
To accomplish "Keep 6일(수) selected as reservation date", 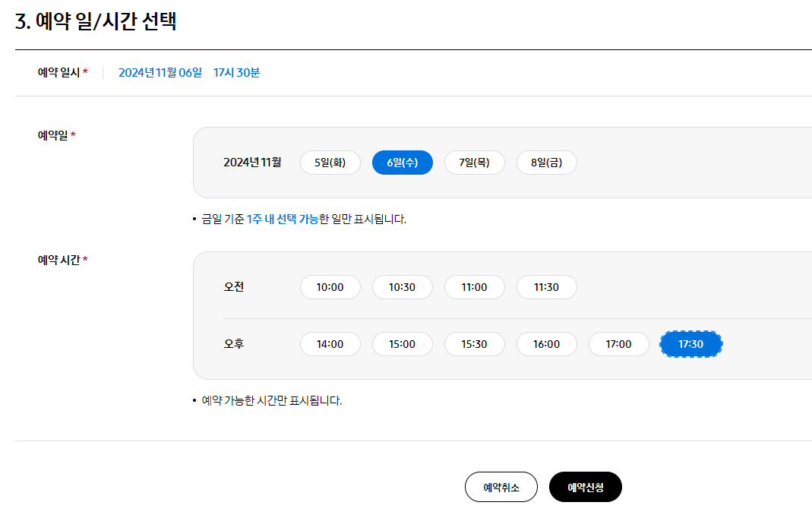I will (402, 162).
